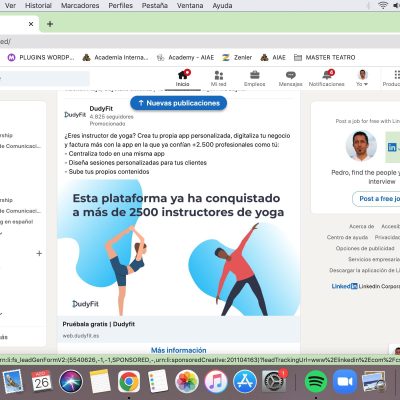400x400 pixels.
Task: Open Servicios empresariales footer link
Action: click(x=374, y=259)
